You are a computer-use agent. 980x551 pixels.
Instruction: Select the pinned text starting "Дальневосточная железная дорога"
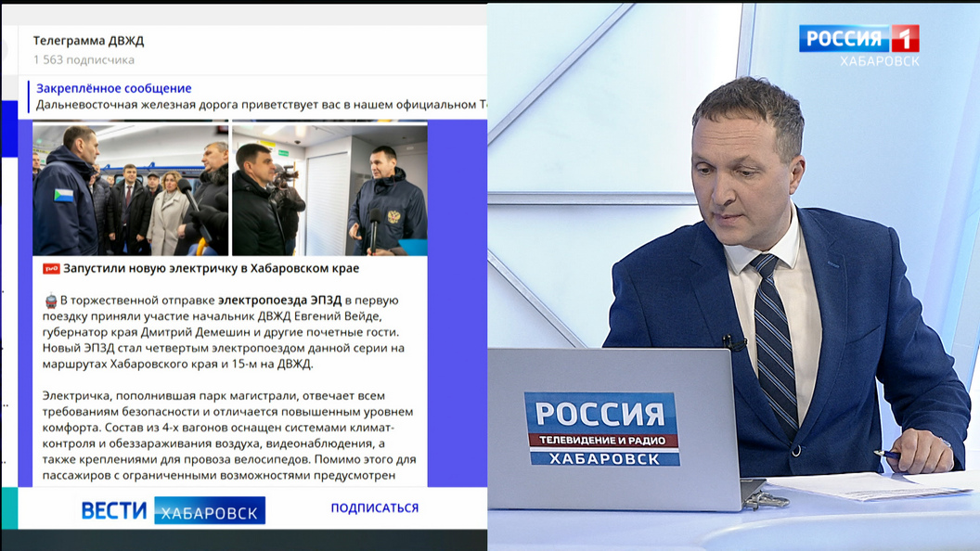coord(262,104)
